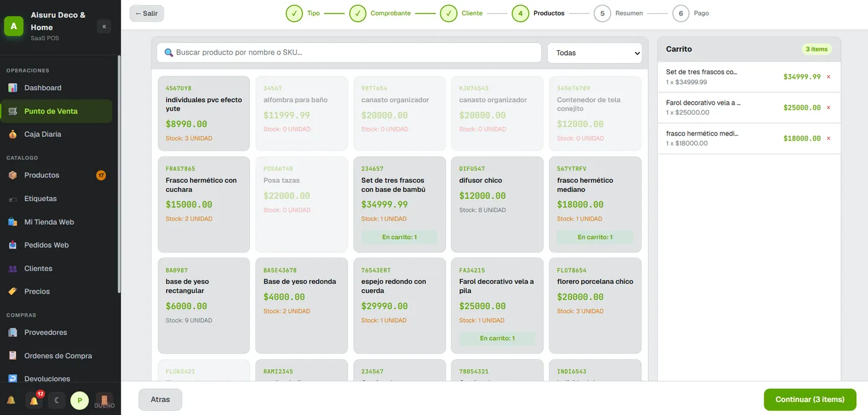Jump to step 6 Pago

click(691, 13)
